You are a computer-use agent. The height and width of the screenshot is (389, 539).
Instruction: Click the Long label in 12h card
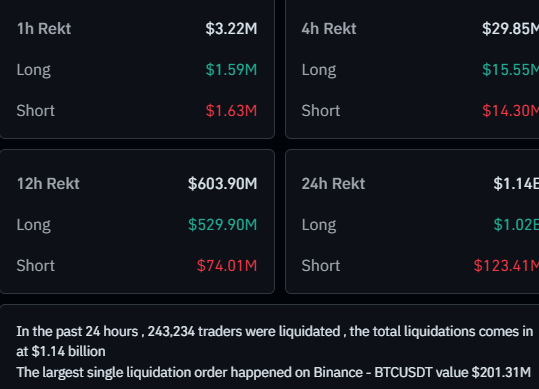point(34,225)
